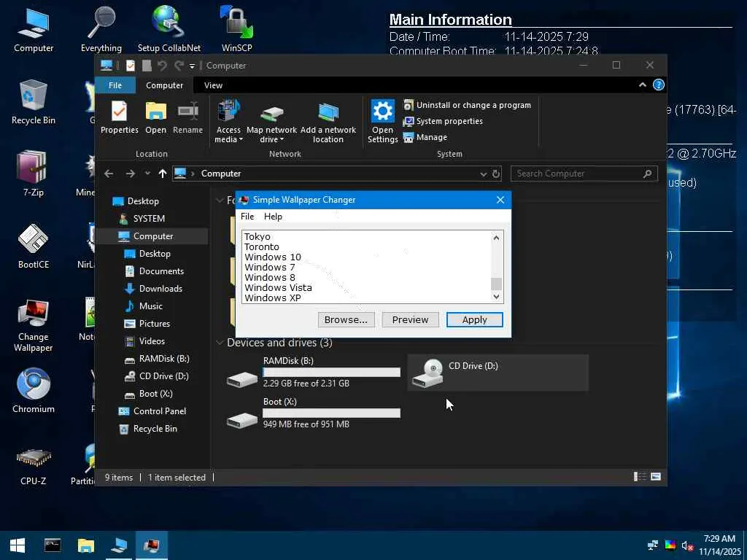
Task: Click the Search Computer field
Action: click(x=584, y=174)
